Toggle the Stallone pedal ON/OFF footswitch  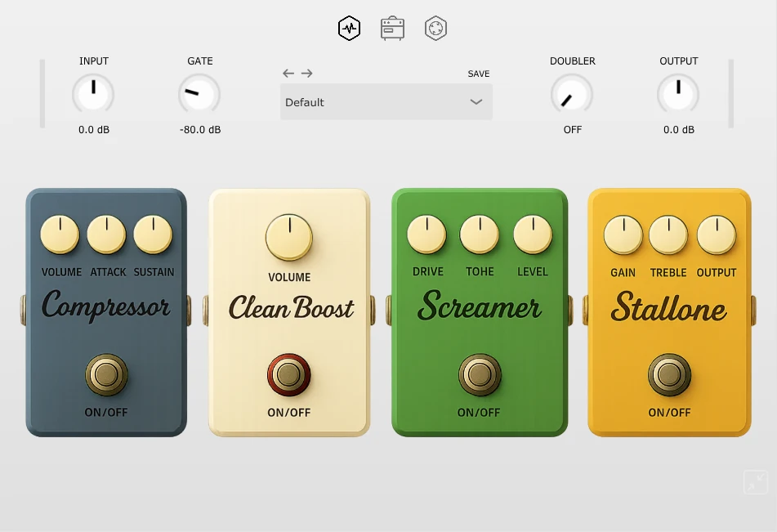[669, 374]
